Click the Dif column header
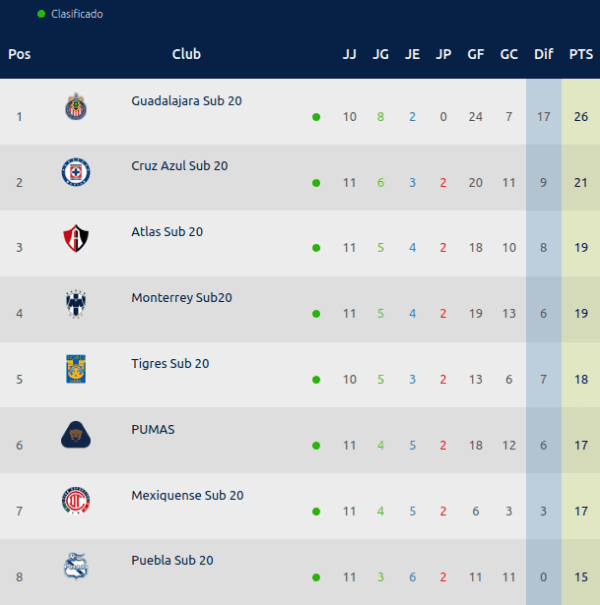The image size is (600, 605). [543, 54]
